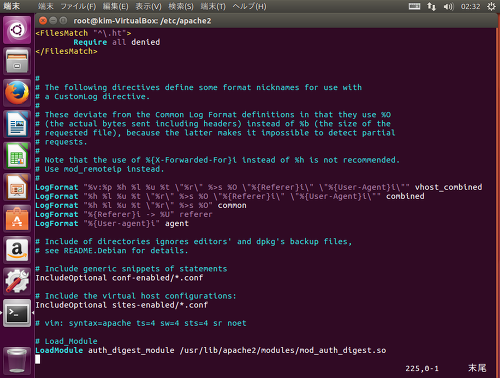Open the Trash from the dock

[x=17, y=360]
